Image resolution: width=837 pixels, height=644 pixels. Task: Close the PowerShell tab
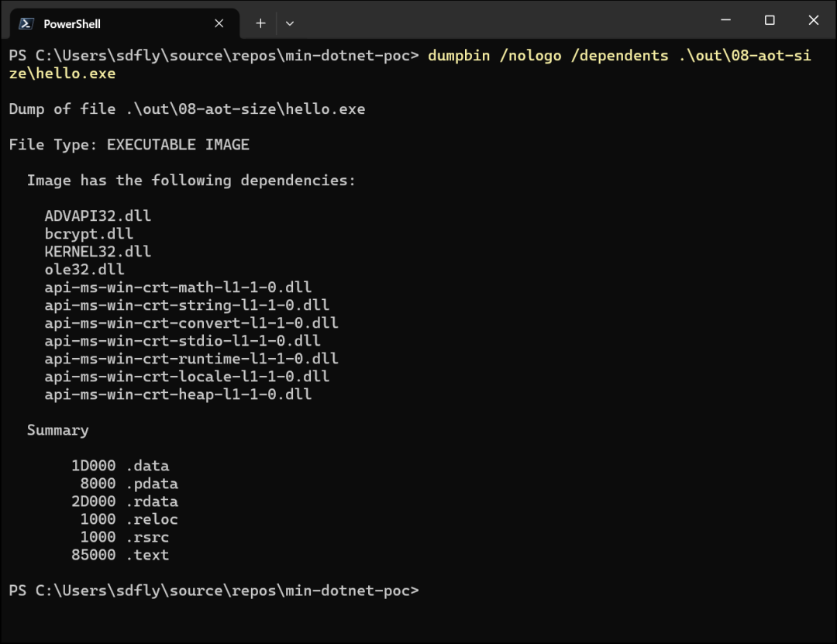[219, 23]
